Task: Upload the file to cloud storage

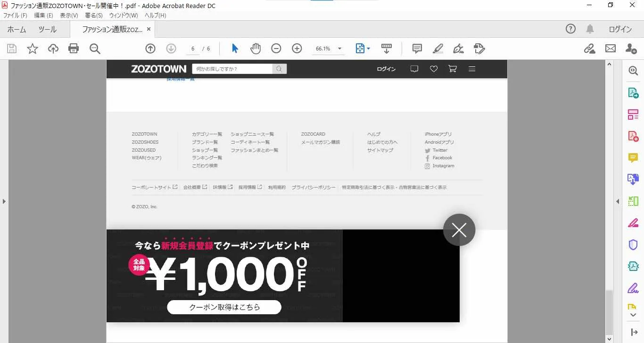Action: (x=53, y=49)
